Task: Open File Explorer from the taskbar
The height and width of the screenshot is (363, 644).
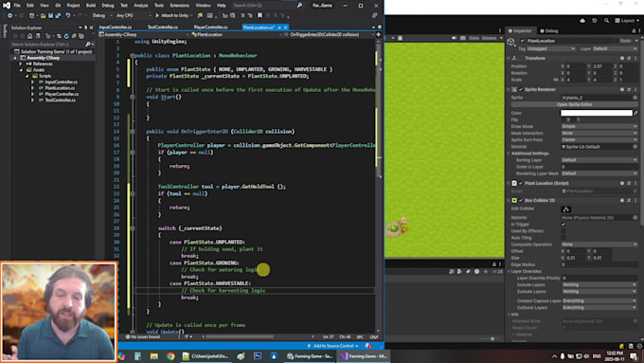Action: 154,356
